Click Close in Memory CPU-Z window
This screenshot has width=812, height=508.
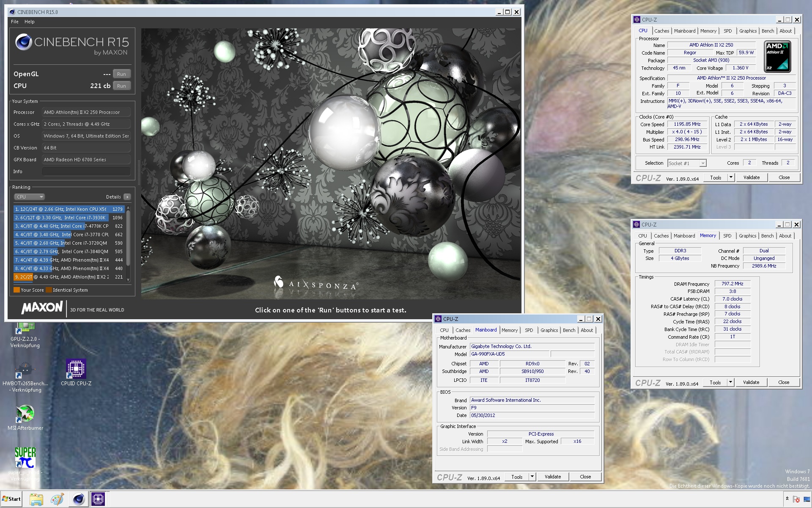coord(784,382)
